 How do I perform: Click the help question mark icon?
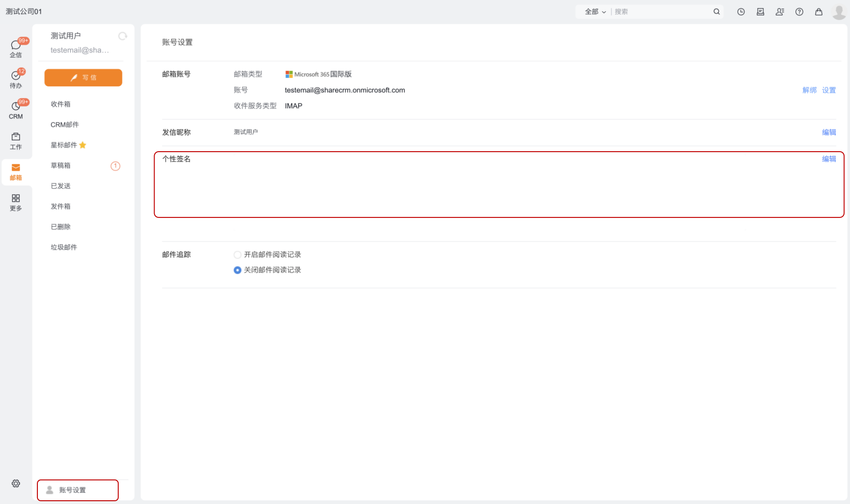(799, 12)
